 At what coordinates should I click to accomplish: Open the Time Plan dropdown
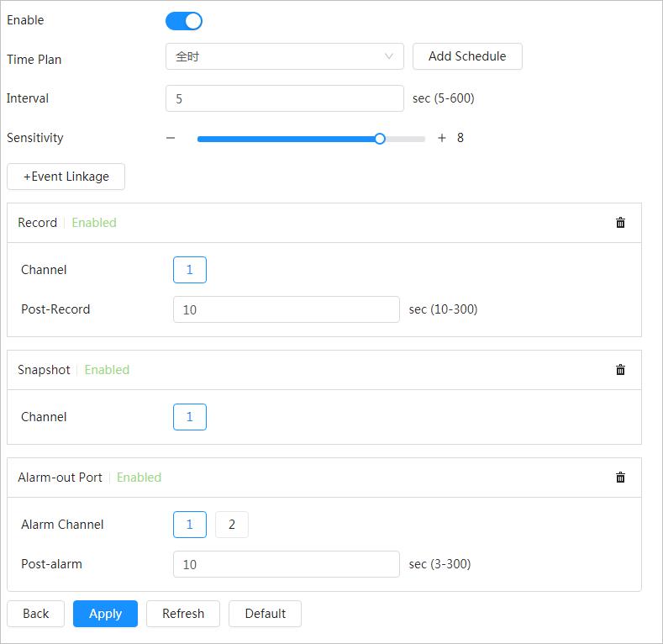[x=285, y=57]
